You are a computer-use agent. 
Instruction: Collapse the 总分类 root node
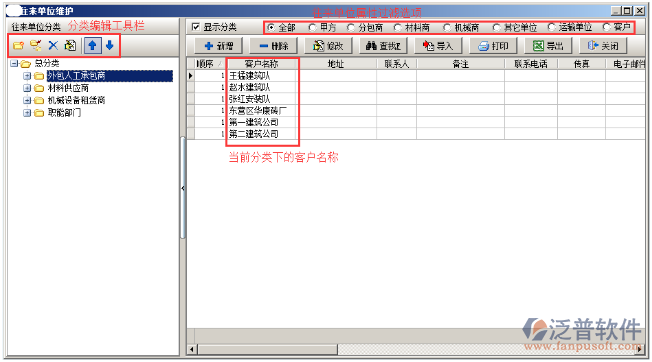(x=14, y=64)
